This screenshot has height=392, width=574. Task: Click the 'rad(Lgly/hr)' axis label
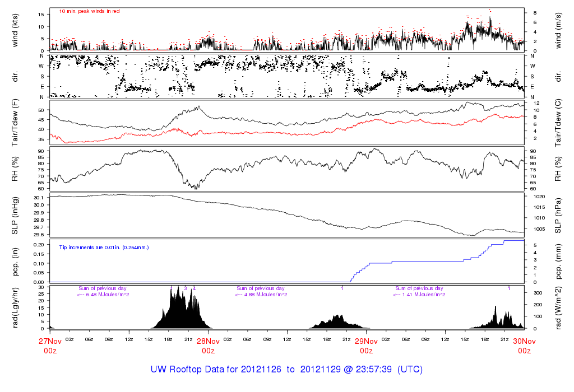click(x=15, y=307)
